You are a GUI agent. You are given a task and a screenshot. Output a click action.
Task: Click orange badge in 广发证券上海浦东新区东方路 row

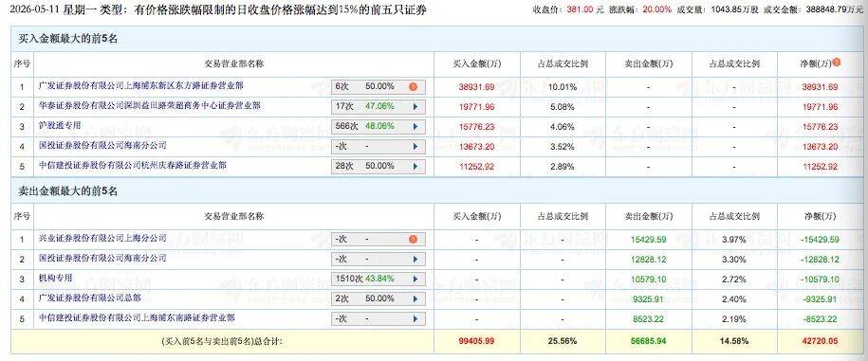[x=413, y=87]
